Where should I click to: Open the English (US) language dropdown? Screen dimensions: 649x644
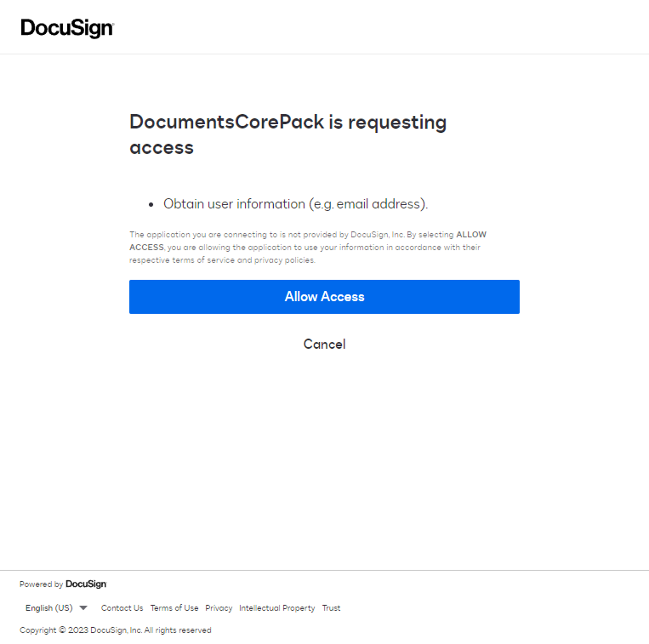[x=56, y=608]
